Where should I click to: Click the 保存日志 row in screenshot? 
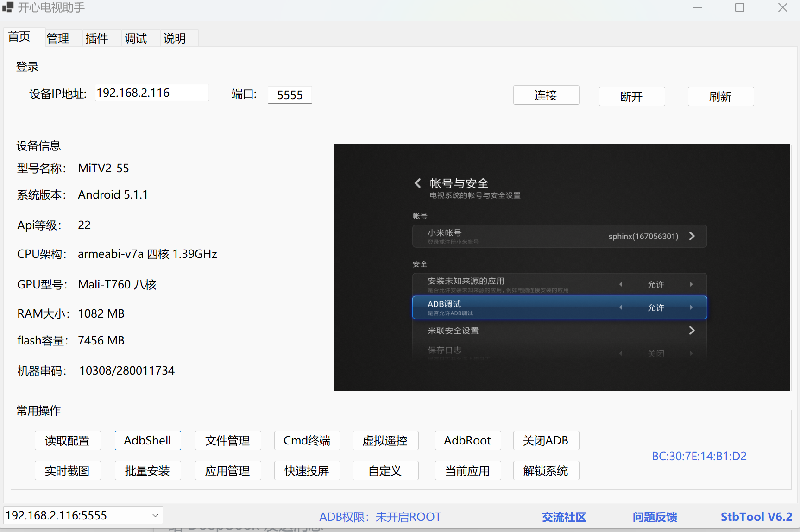560,351
